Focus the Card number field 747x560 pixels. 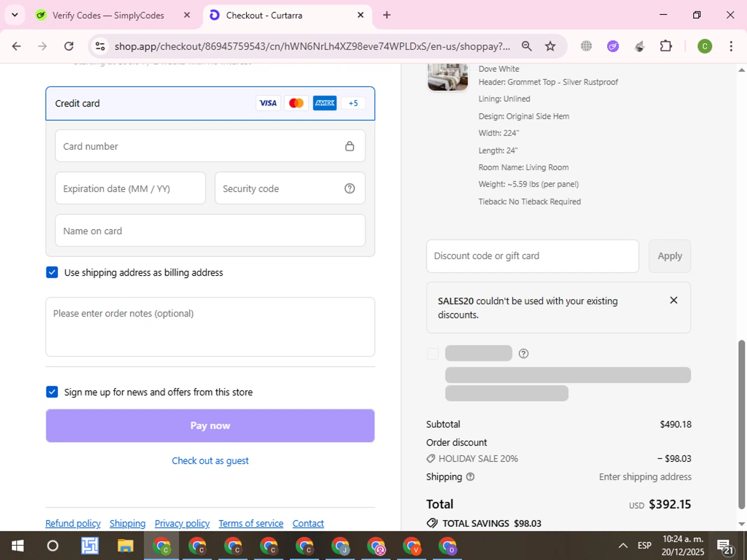(x=210, y=146)
